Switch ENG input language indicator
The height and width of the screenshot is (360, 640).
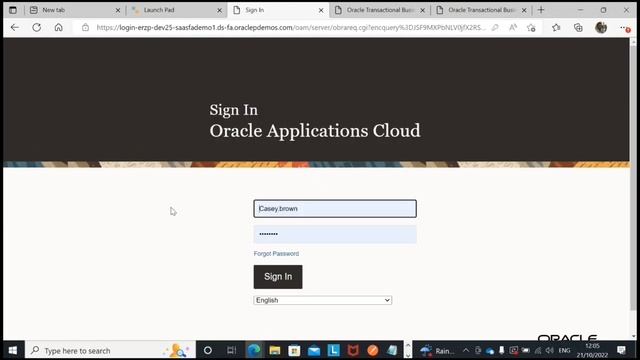click(x=564, y=350)
